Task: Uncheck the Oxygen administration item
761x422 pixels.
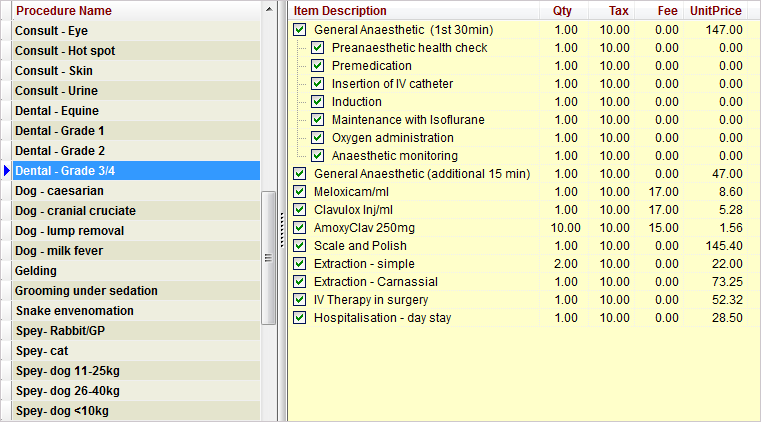Action: pyautogui.click(x=318, y=138)
